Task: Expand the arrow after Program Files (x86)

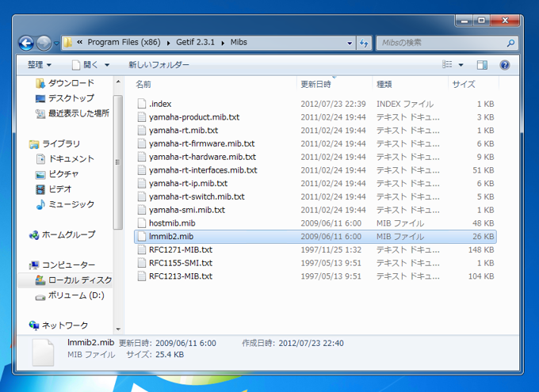Action: [x=168, y=43]
